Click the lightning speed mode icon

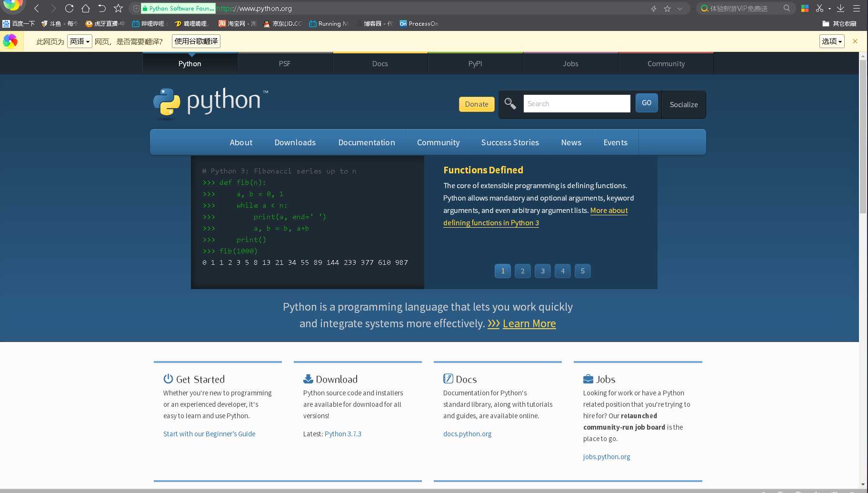(654, 9)
